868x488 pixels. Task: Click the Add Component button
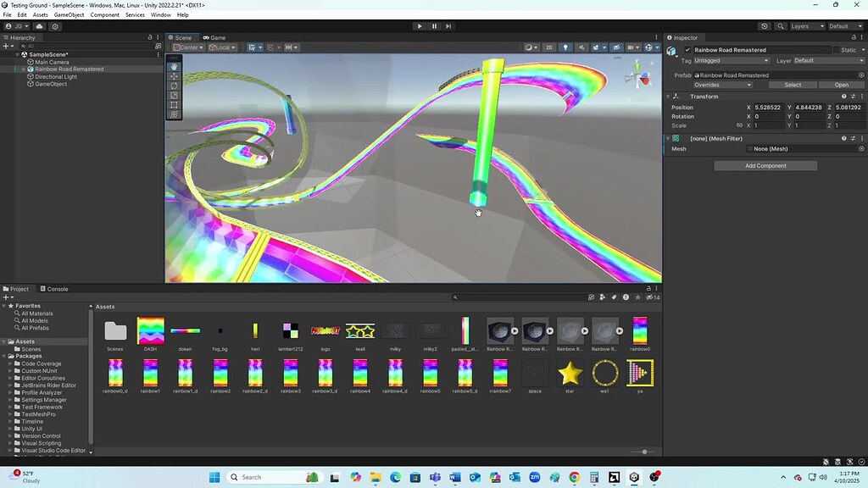click(765, 165)
